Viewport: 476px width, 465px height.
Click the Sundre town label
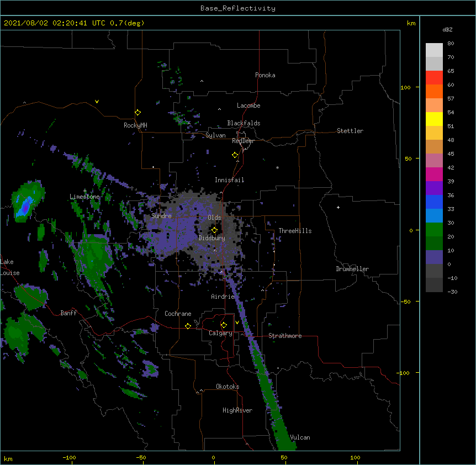click(x=161, y=216)
